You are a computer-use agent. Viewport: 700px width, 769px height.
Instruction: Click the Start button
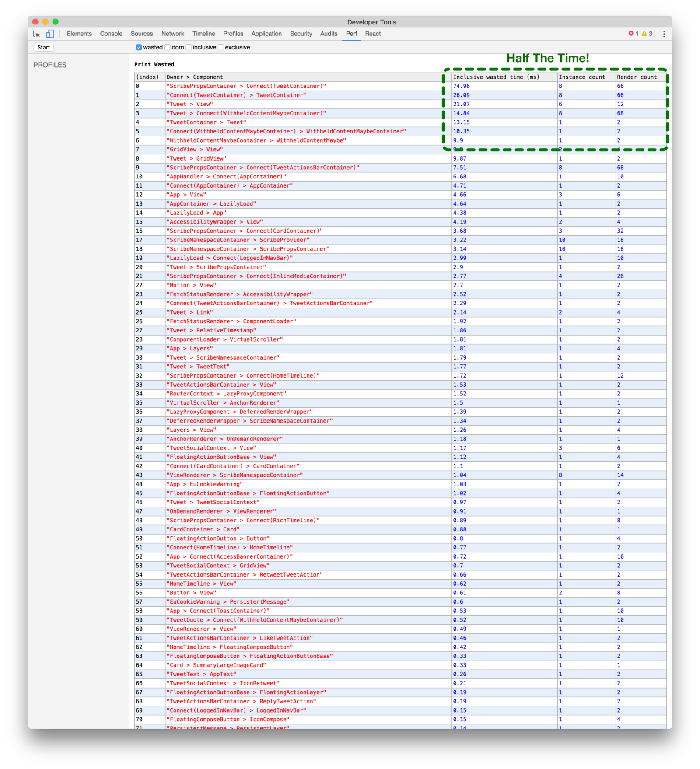tap(43, 47)
